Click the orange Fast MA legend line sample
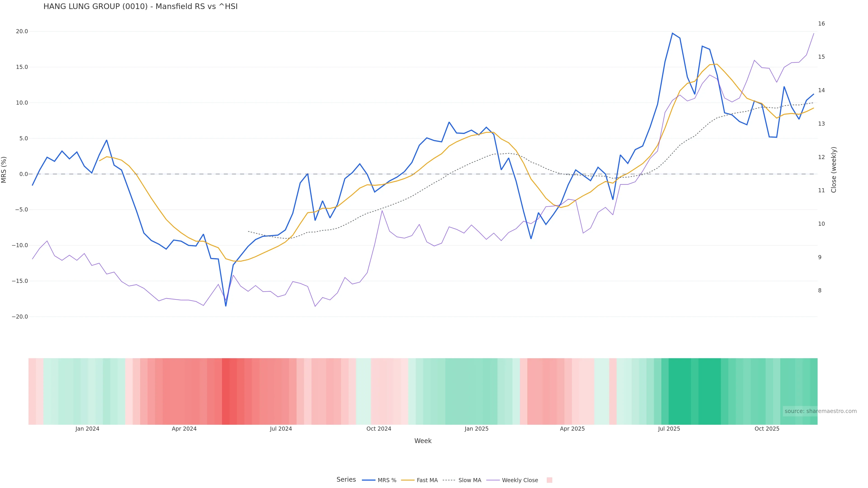868x488 pixels. [x=408, y=480]
